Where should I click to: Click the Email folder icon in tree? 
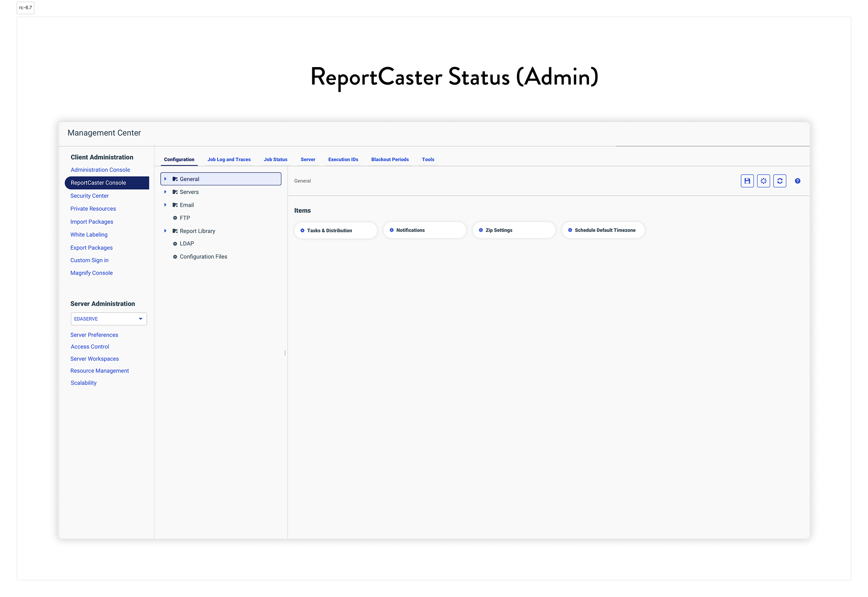tap(175, 205)
